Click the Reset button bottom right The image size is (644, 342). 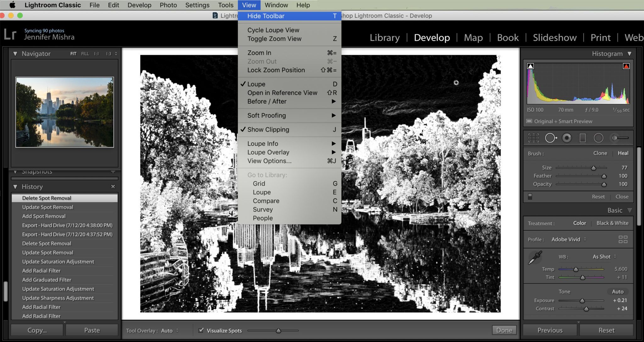pos(605,330)
